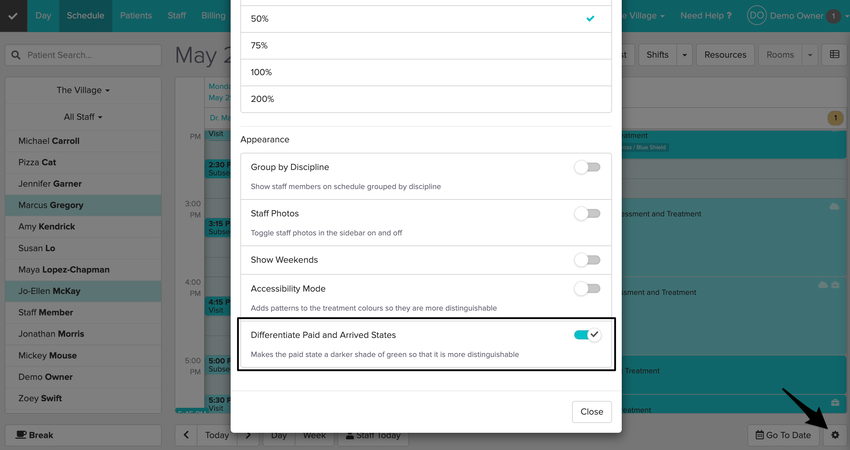
Task: Toggle Show Weekends switch
Action: (x=587, y=260)
